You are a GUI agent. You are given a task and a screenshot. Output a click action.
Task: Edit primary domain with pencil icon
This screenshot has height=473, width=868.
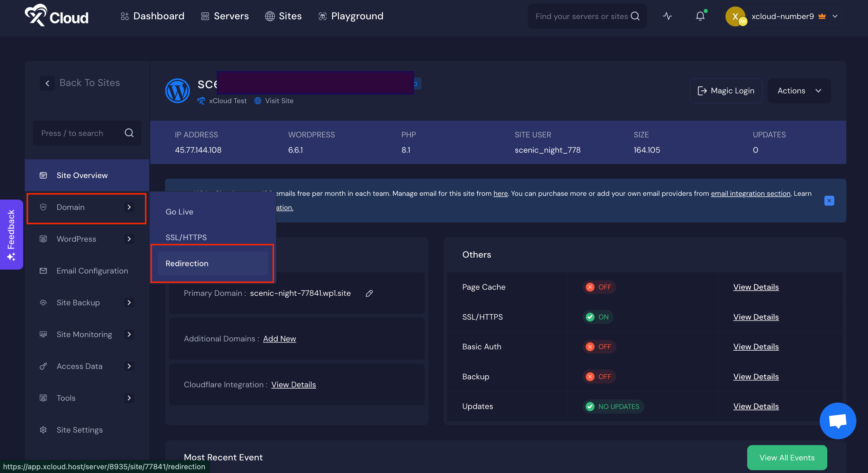coord(369,293)
